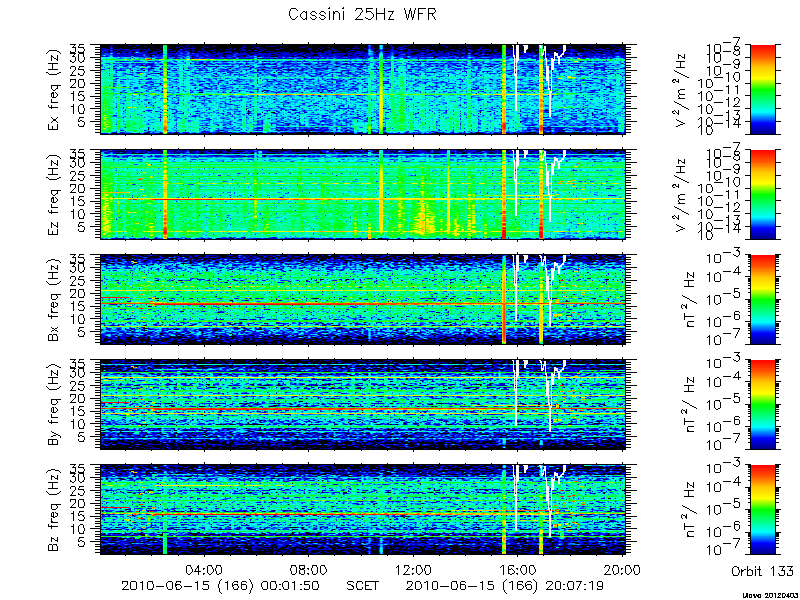This screenshot has width=800, height=600.
Task: Click the V²/m²/Hz unit label beside Ez colorbar
Action: click(683, 195)
